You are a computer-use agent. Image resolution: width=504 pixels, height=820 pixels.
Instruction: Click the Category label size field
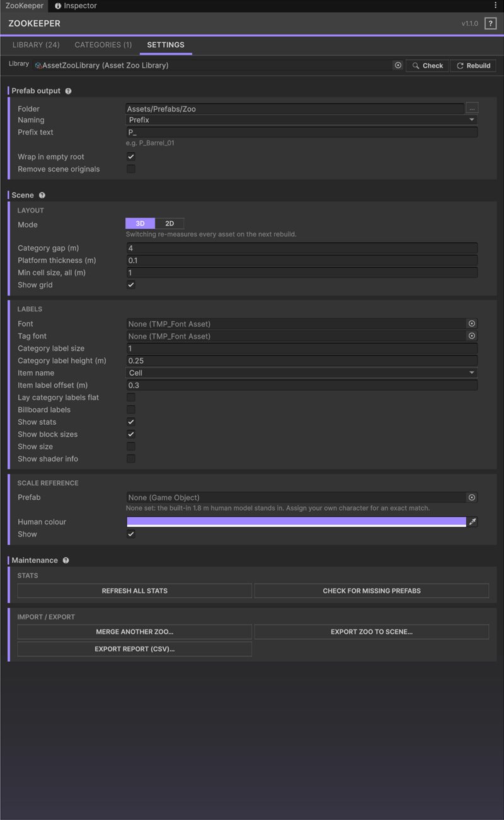[x=302, y=349]
